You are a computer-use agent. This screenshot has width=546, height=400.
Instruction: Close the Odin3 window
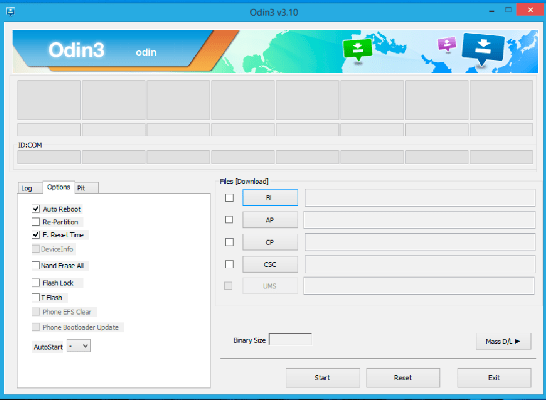tap(530, 10)
